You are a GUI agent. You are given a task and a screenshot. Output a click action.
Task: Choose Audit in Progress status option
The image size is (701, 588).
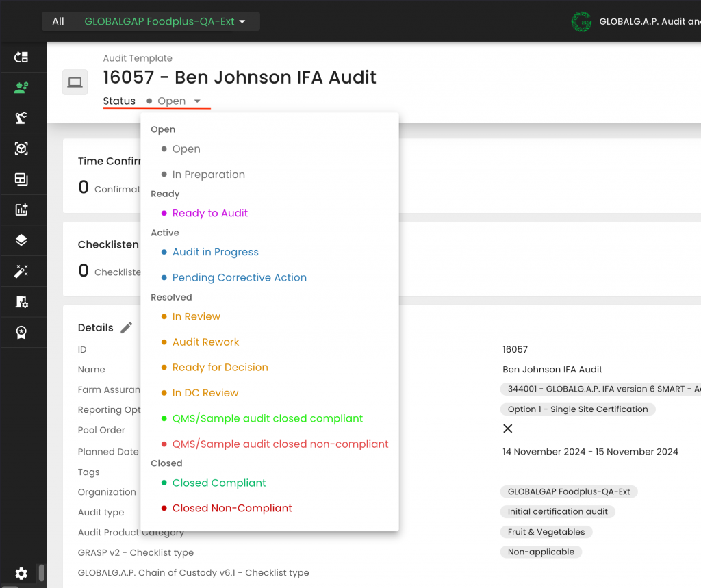[215, 252]
